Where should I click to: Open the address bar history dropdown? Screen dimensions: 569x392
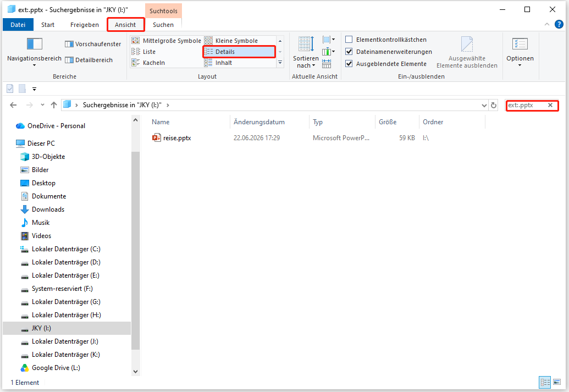[484, 105]
